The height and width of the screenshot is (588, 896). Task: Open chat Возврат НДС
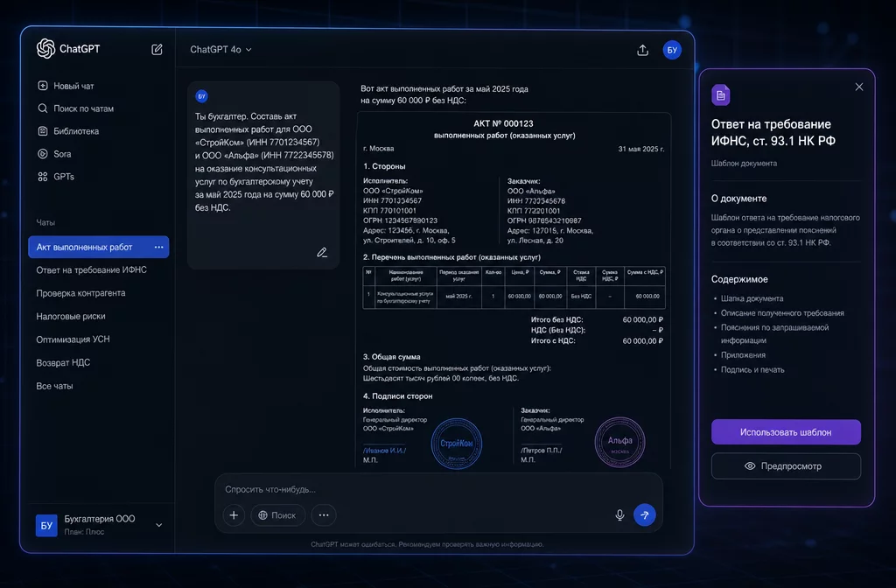tap(63, 362)
